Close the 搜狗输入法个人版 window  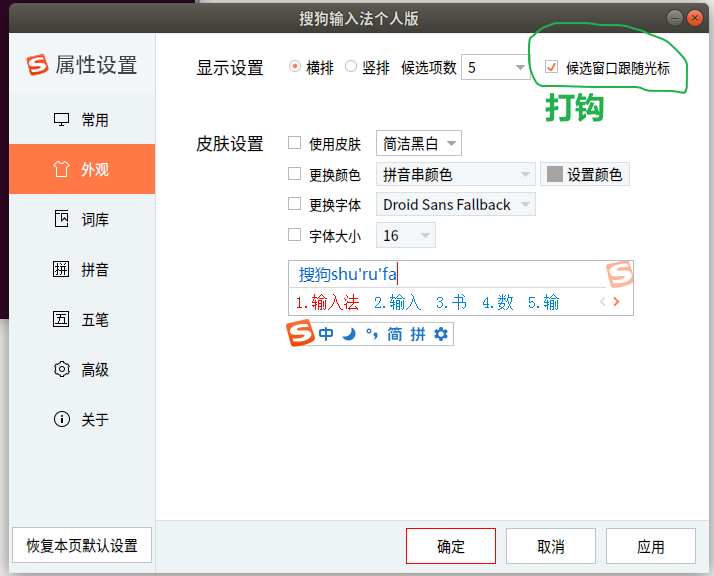694,18
